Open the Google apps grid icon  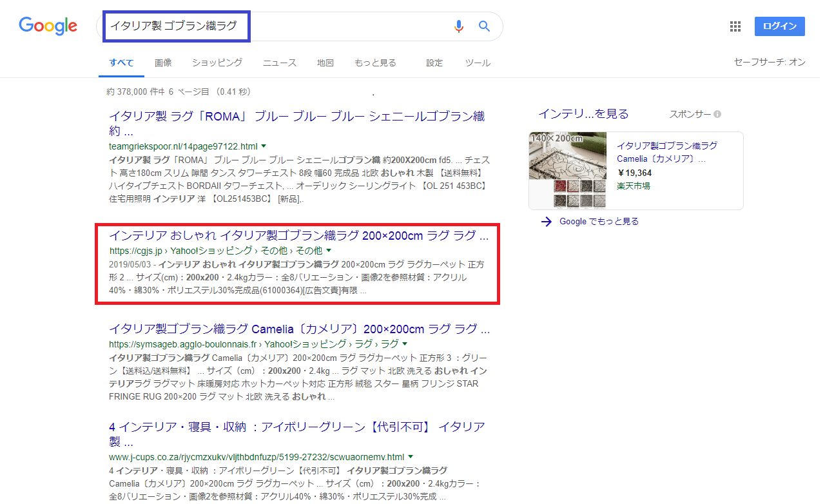[735, 26]
